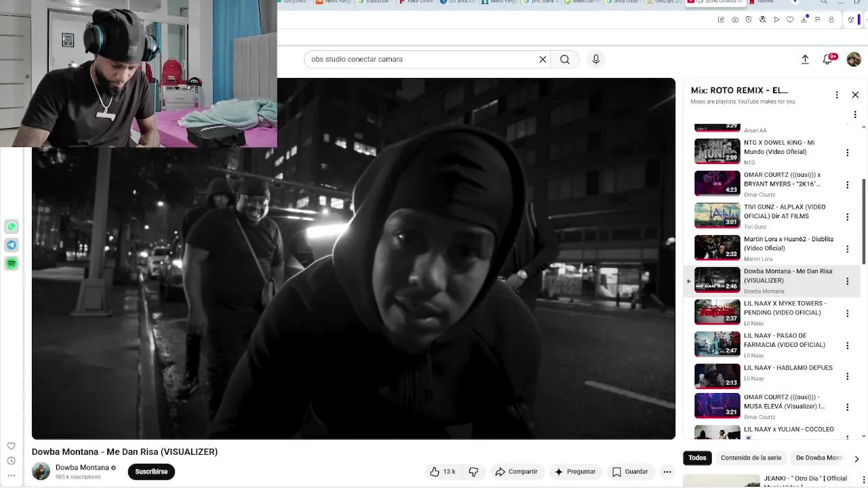Select OMAR COURTZ MUSA ELEVÁ title

point(785,402)
